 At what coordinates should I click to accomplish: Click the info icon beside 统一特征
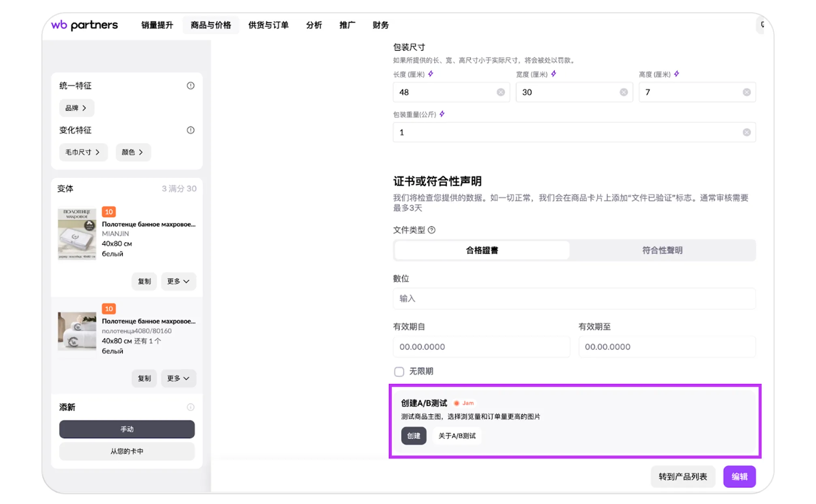pos(190,86)
